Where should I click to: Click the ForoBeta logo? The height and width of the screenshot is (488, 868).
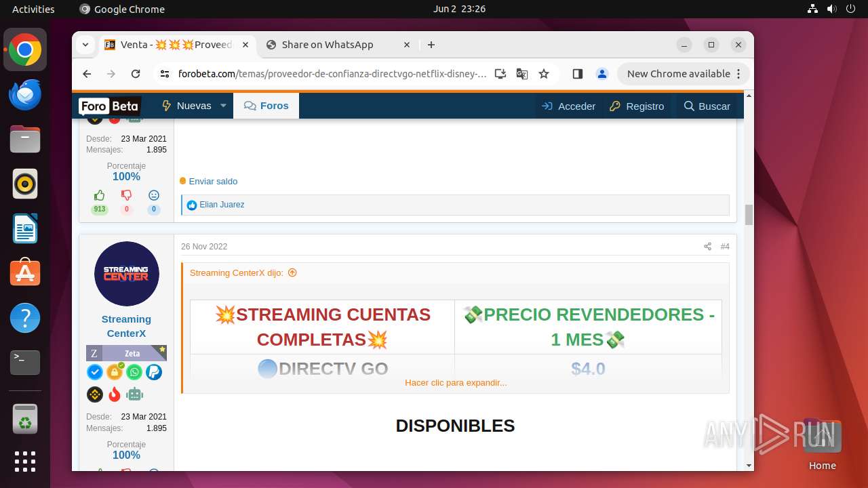pos(110,106)
